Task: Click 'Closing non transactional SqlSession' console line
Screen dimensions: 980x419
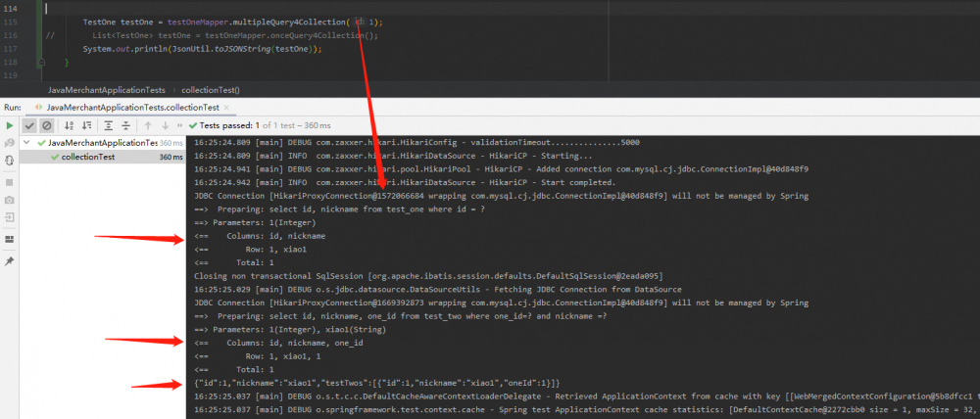Action: tap(428, 276)
